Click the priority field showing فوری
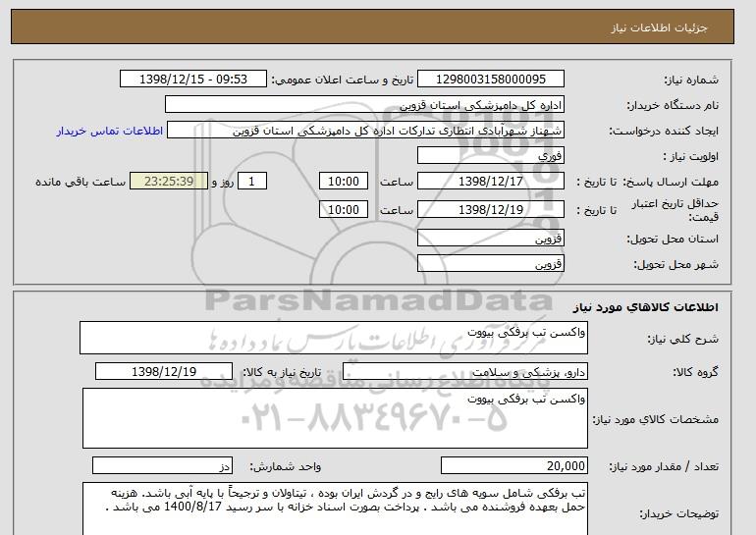The width and height of the screenshot is (756, 535). point(490,156)
